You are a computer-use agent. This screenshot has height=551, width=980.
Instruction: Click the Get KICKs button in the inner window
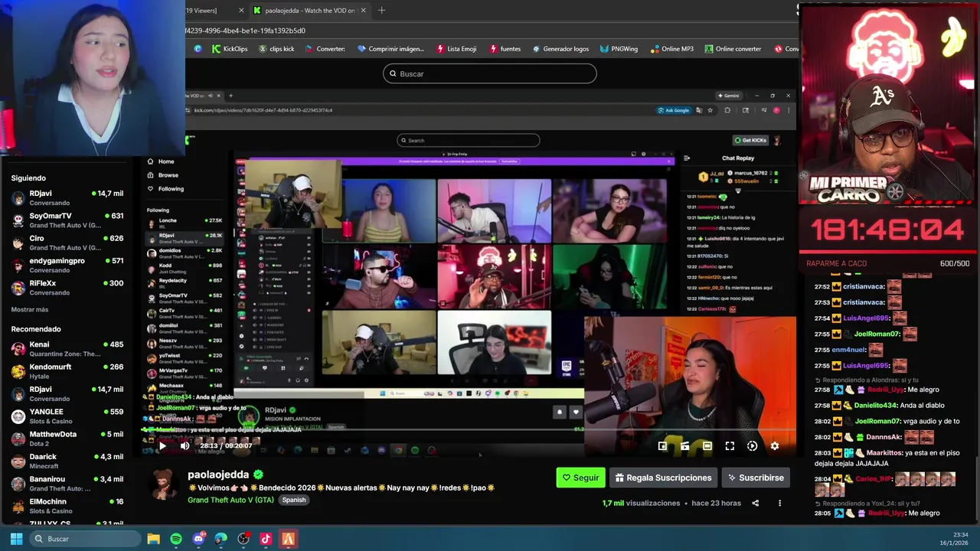(x=750, y=140)
